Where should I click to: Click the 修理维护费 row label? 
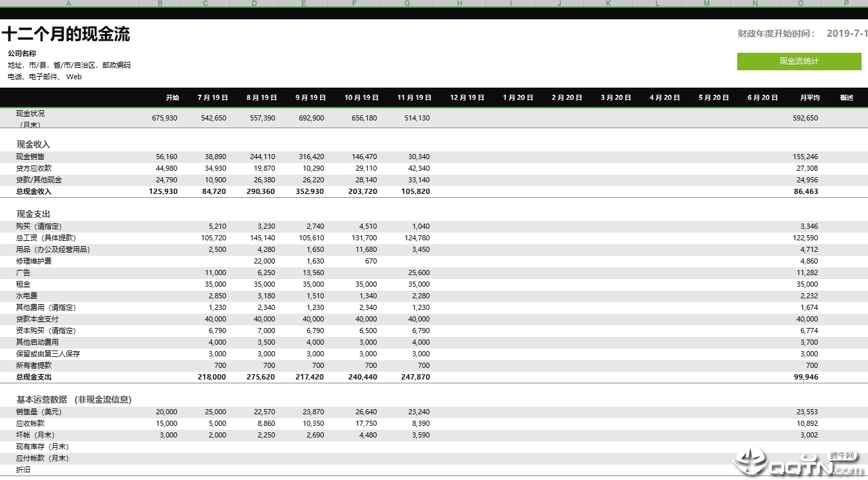pyautogui.click(x=33, y=261)
